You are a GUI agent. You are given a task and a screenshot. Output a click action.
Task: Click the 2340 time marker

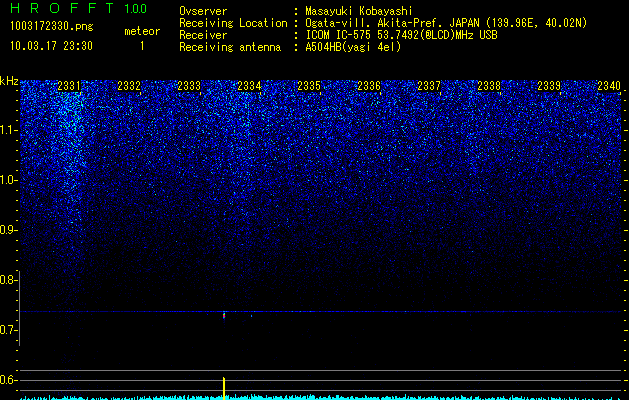coord(609,86)
